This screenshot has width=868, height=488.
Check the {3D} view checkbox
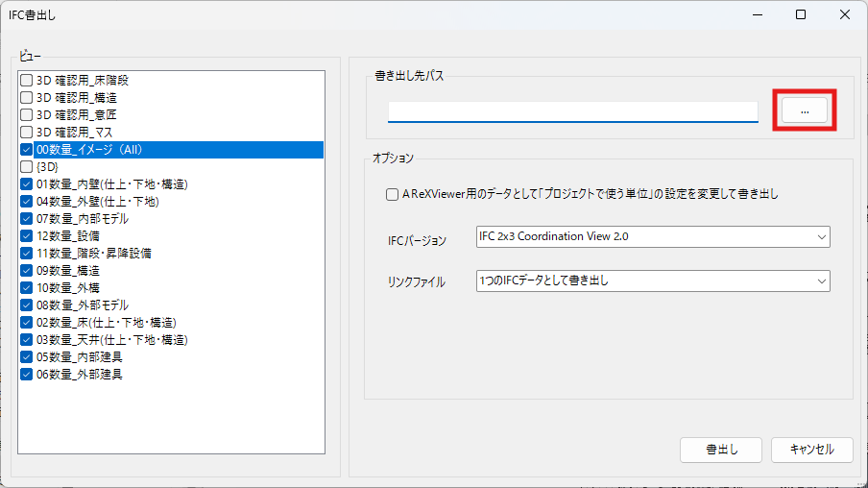pyautogui.click(x=27, y=167)
